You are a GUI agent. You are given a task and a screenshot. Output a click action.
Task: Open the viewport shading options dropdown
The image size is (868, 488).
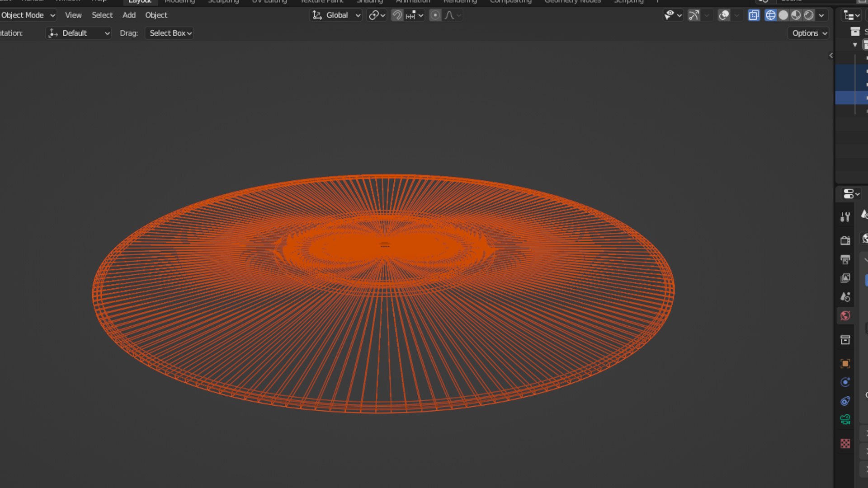(821, 15)
